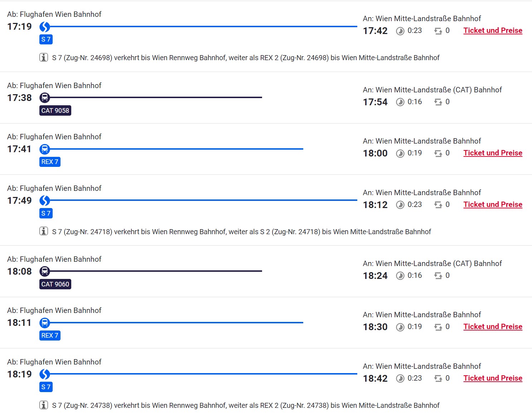The width and height of the screenshot is (532, 415).
Task: Click the S-Bahn icon at 18:19 departure
Action: (45, 374)
